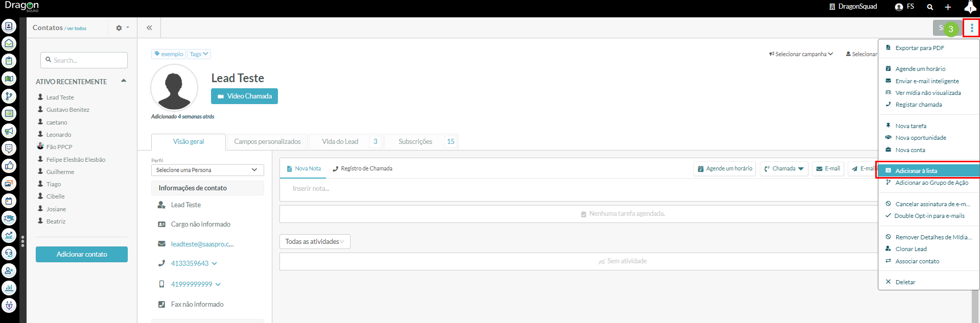The width and height of the screenshot is (980, 323).
Task: Open the Todas as atividades filter
Action: pyautogui.click(x=315, y=241)
